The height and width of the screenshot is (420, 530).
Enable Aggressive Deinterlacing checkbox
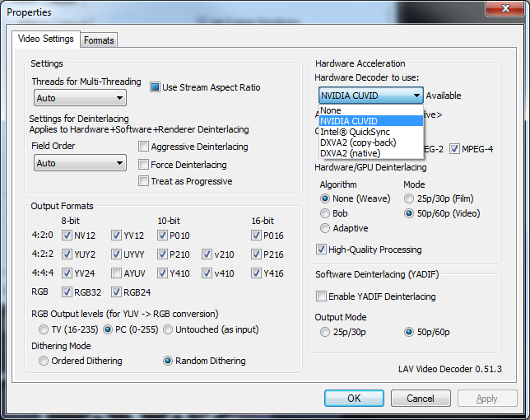click(143, 147)
